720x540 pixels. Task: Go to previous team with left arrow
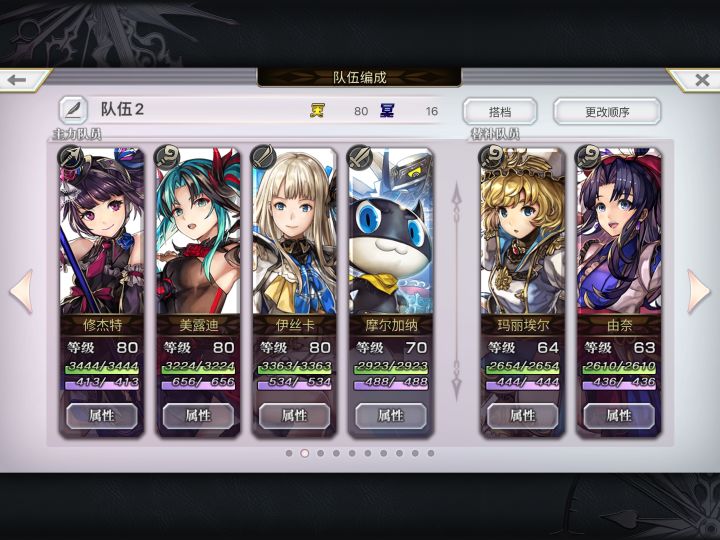(x=22, y=291)
